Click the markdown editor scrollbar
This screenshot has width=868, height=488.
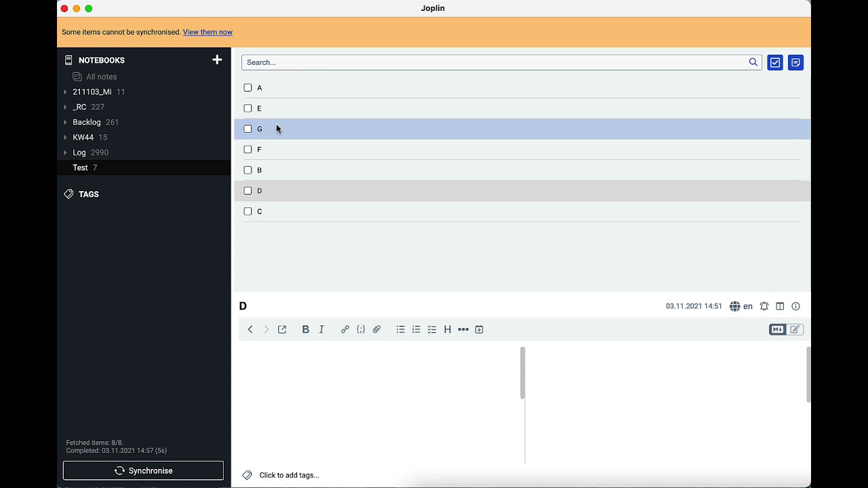click(522, 373)
